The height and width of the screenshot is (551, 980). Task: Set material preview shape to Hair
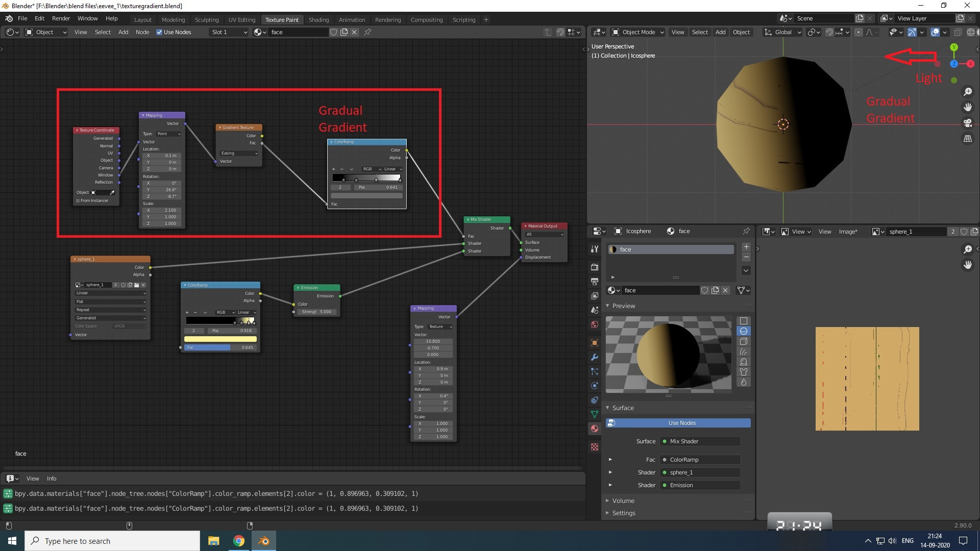coord(744,352)
